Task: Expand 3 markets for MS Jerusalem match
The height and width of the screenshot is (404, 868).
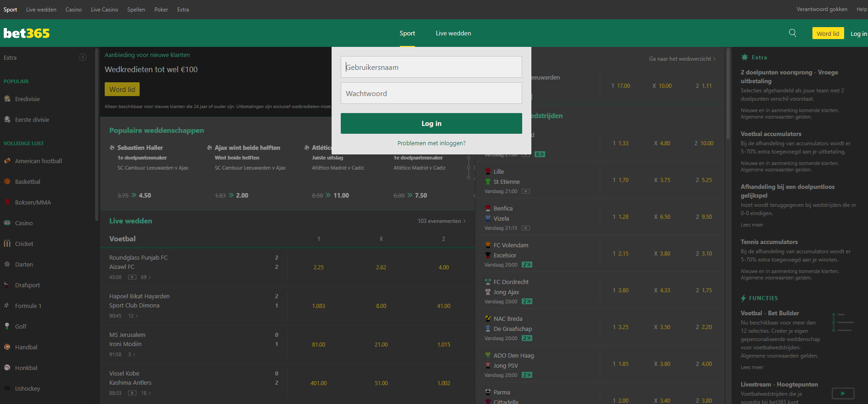Action: pyautogui.click(x=132, y=354)
